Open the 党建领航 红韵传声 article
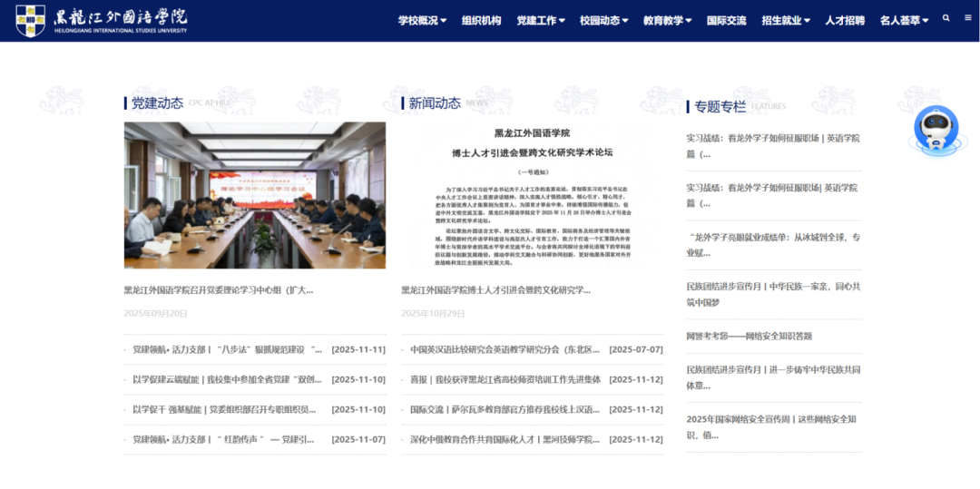Screen dimensions: 980x489 tap(223, 440)
